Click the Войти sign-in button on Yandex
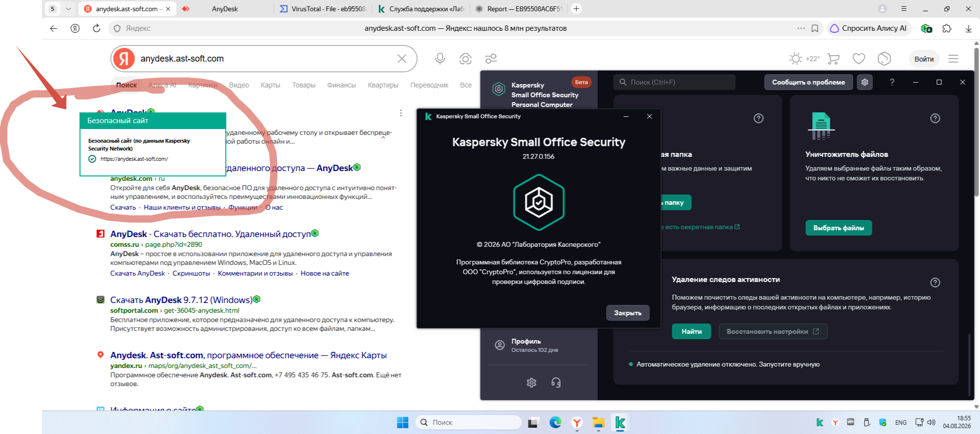This screenshot has width=980, height=434. 924,59
